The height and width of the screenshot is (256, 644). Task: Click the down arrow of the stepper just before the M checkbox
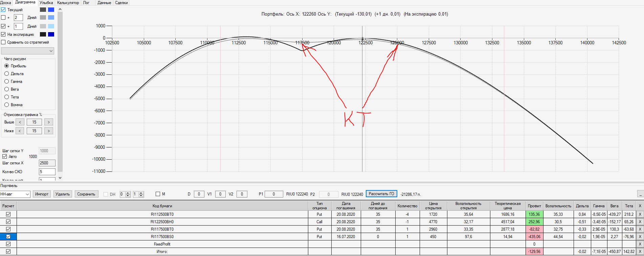tap(141, 195)
